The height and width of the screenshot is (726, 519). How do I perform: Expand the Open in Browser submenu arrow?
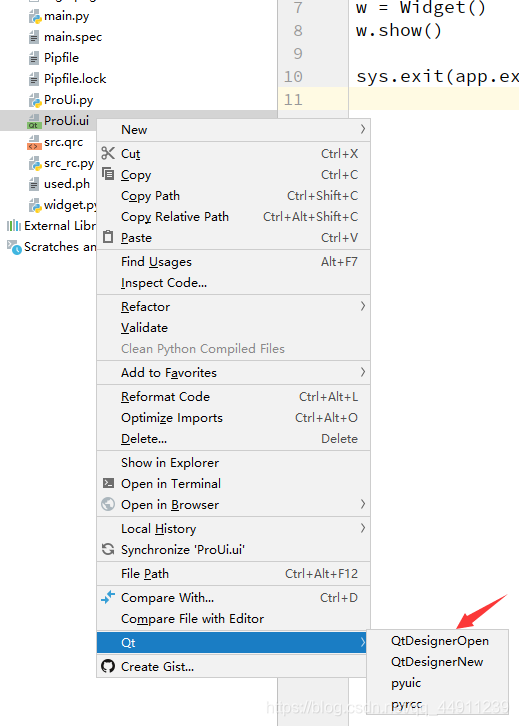[363, 504]
